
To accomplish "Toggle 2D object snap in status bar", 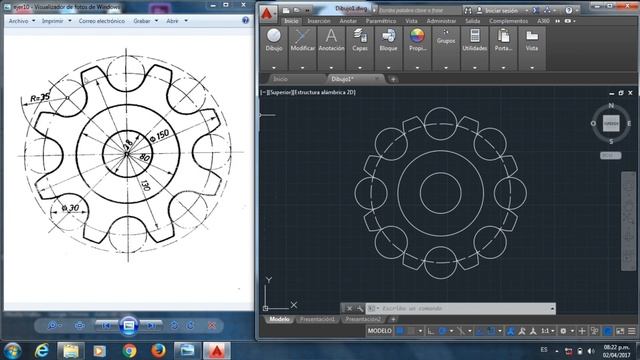I will point(491,331).
